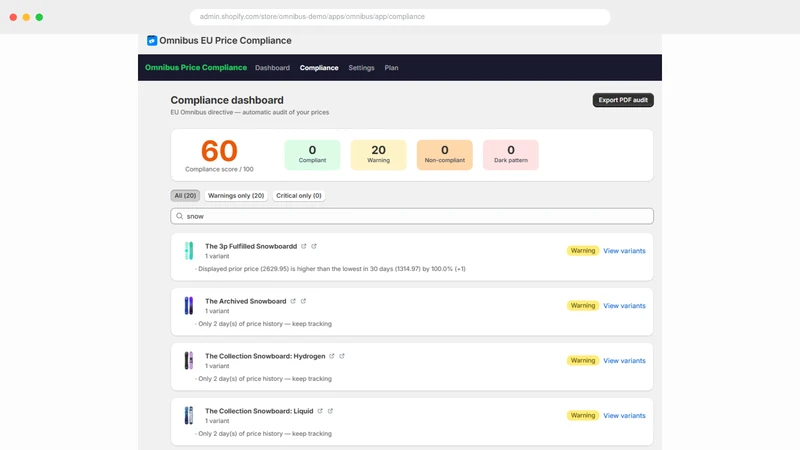Open the Compliance tab

coord(319,68)
